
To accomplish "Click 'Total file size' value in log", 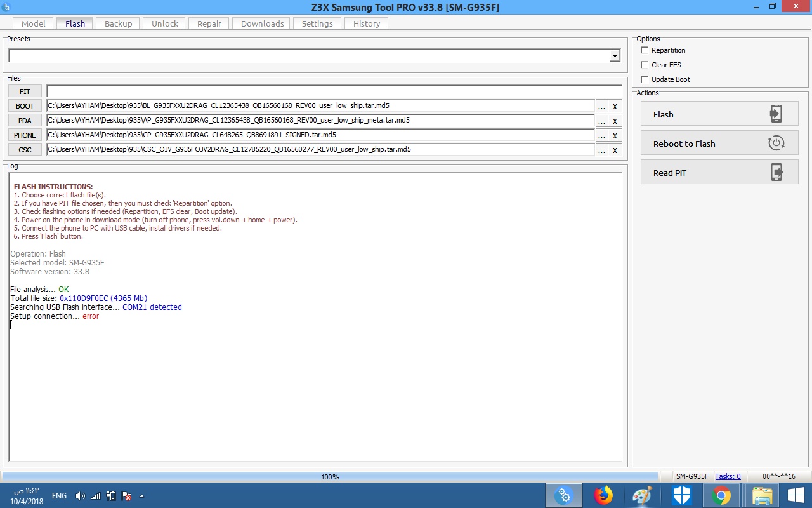I will (x=103, y=298).
